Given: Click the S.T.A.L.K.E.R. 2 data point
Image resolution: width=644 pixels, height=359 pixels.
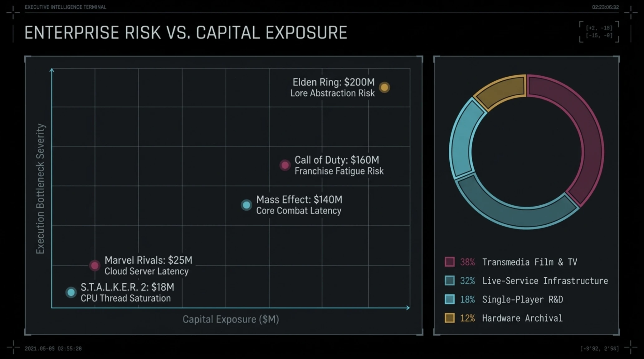Looking at the screenshot, I should (x=71, y=292).
